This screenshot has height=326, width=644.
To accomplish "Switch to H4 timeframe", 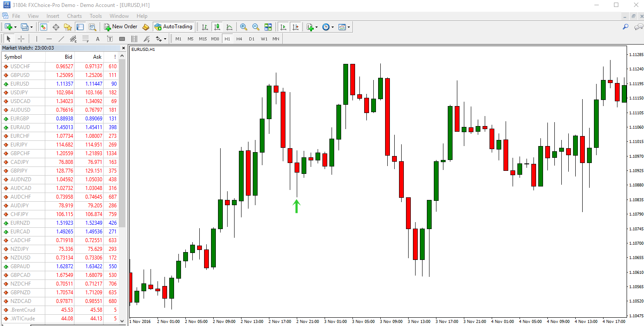I will 239,39.
